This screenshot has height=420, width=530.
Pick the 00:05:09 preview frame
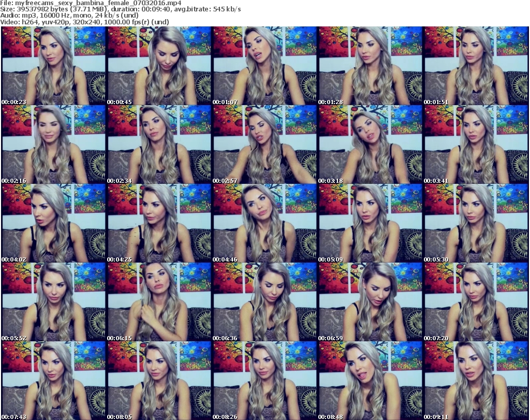[370, 223]
